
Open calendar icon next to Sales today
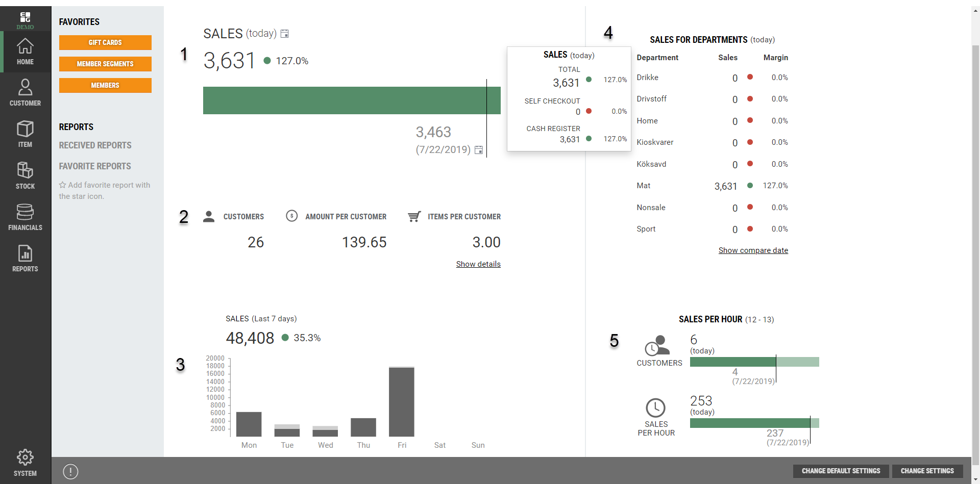click(x=285, y=34)
